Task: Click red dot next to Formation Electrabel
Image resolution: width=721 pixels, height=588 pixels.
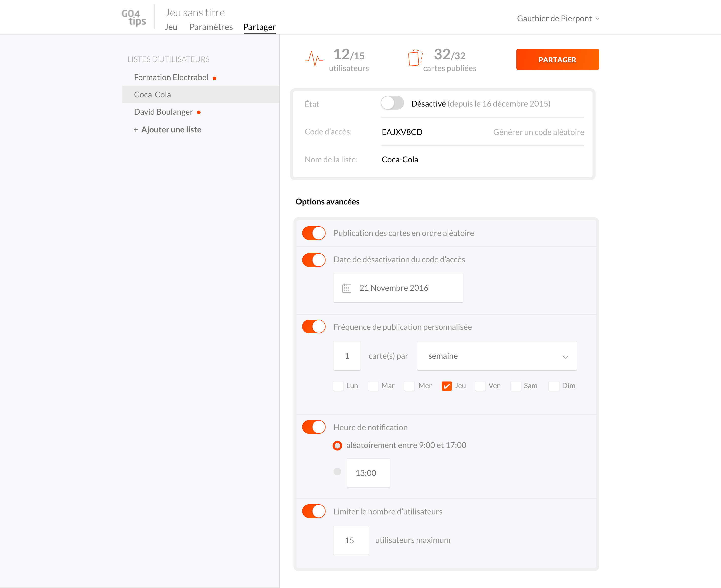Action: click(215, 78)
